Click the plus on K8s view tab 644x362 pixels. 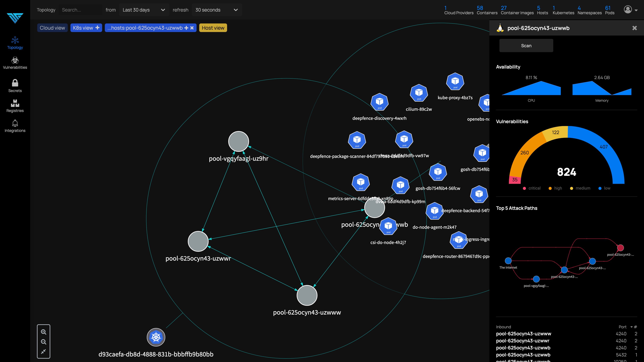97,28
